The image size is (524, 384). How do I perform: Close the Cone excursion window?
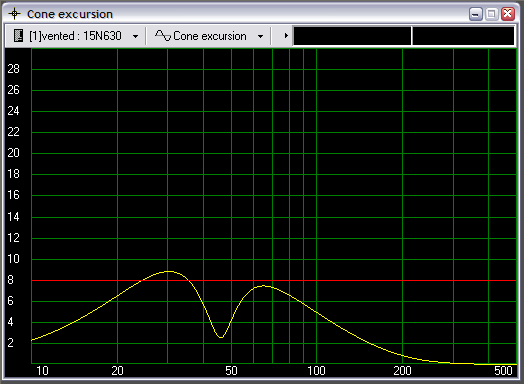pos(508,14)
